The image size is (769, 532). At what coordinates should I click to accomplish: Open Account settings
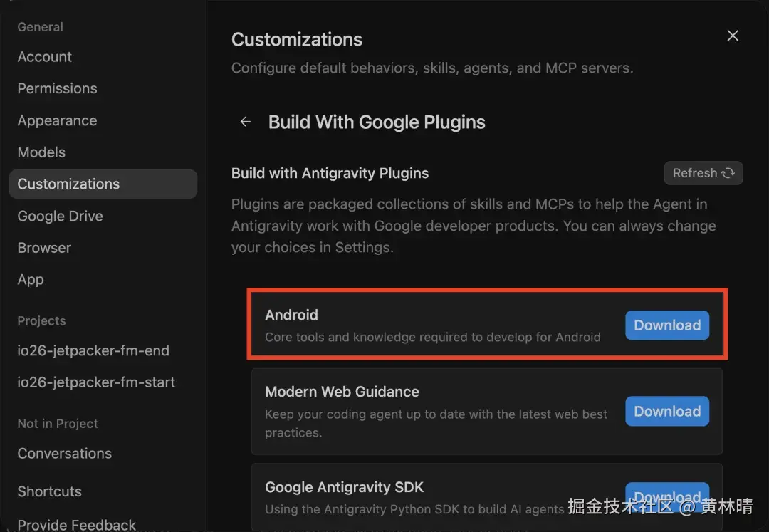[x=45, y=57]
